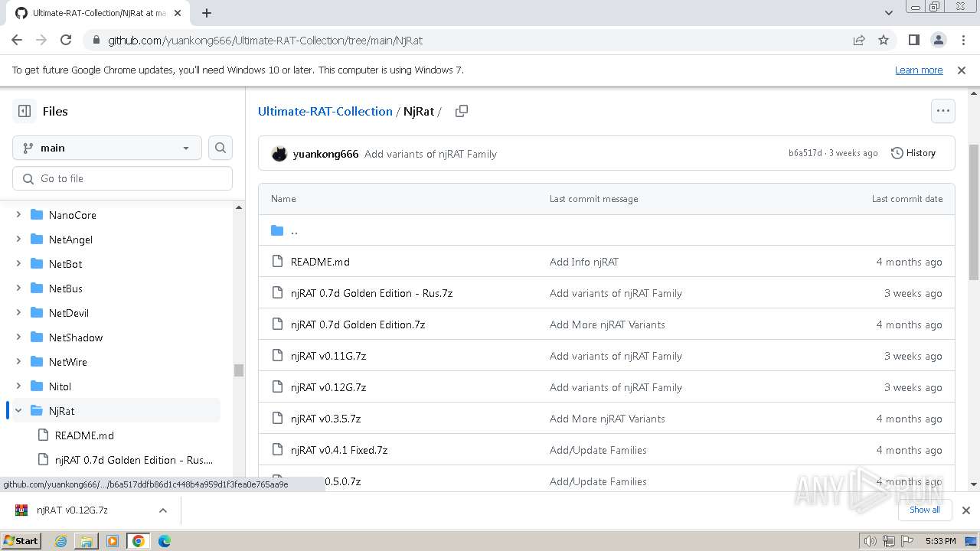Open commit b6a517d link
The height and width of the screenshot is (551, 980).
[805, 153]
